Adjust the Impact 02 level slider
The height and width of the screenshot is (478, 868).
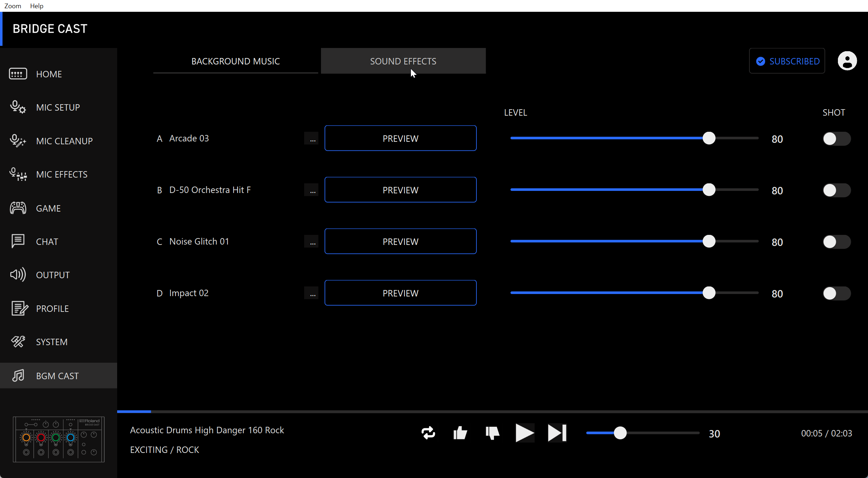[x=634, y=293]
